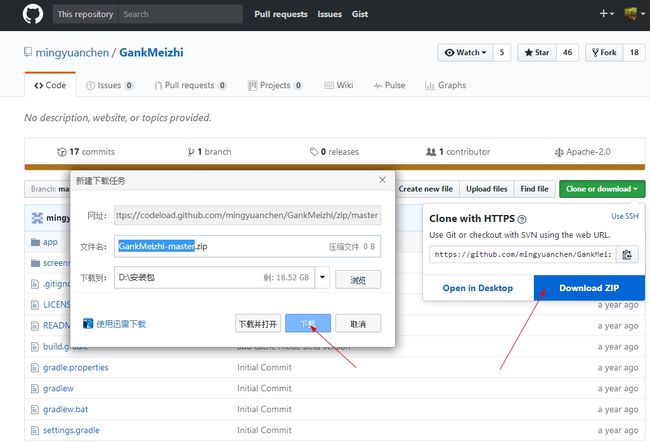Open the GitHub Octocat home logo
The image size is (650, 442).
click(33, 14)
